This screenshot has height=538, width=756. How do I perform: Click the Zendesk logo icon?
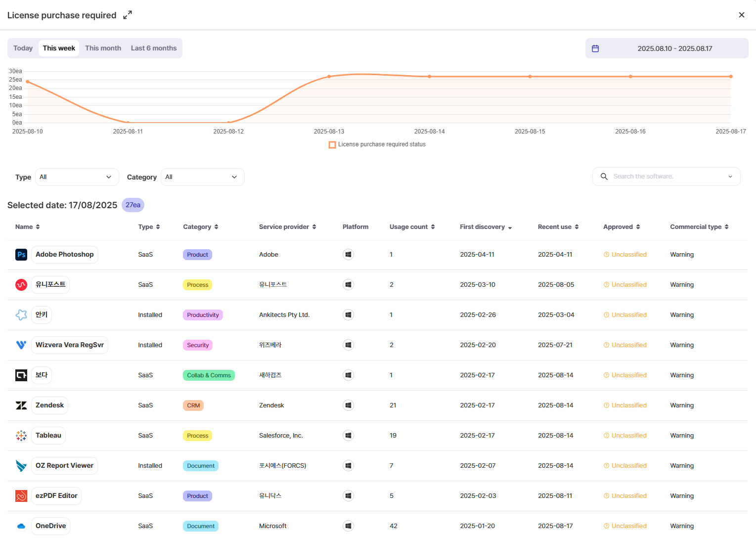(x=21, y=405)
